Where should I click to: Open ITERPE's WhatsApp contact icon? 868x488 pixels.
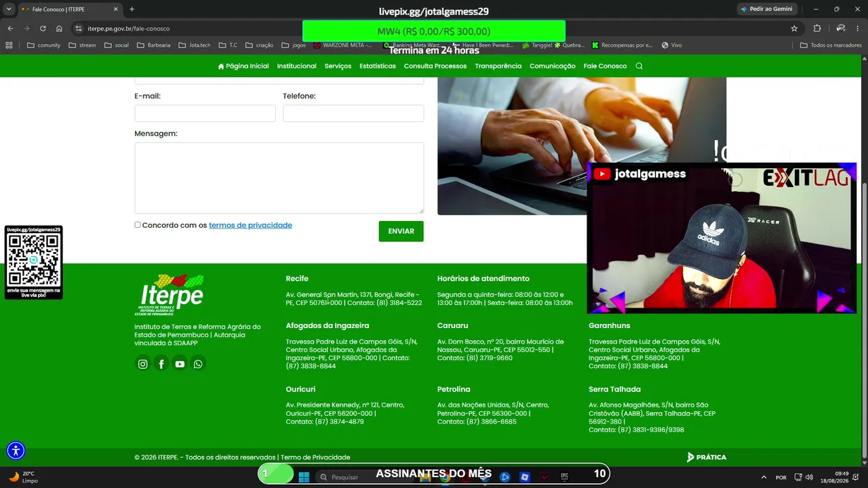click(198, 364)
